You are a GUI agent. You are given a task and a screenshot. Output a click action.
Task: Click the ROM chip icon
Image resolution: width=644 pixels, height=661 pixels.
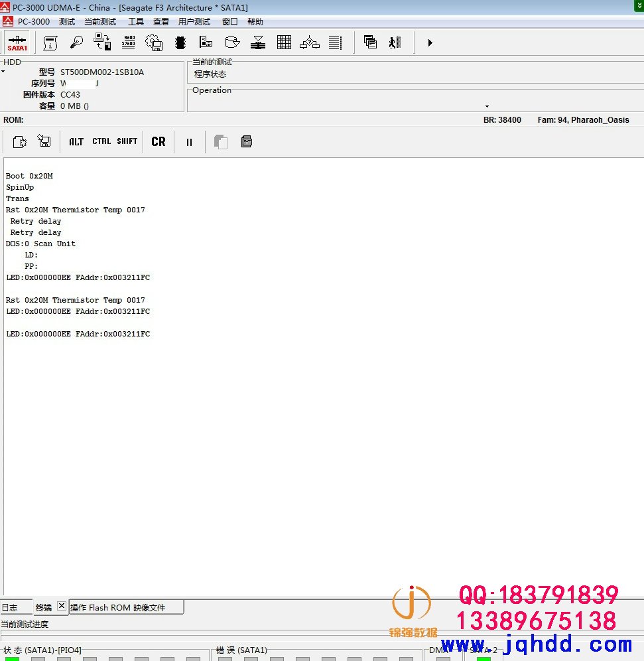[x=180, y=42]
